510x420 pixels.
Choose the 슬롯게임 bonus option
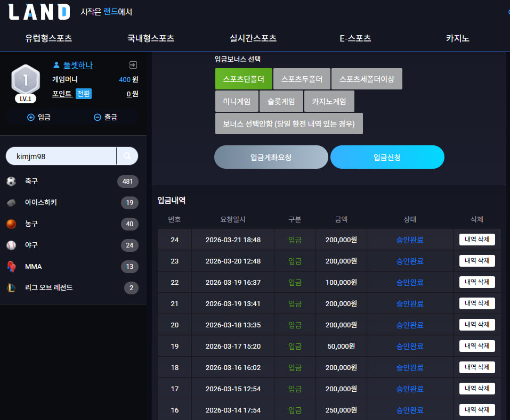(281, 101)
